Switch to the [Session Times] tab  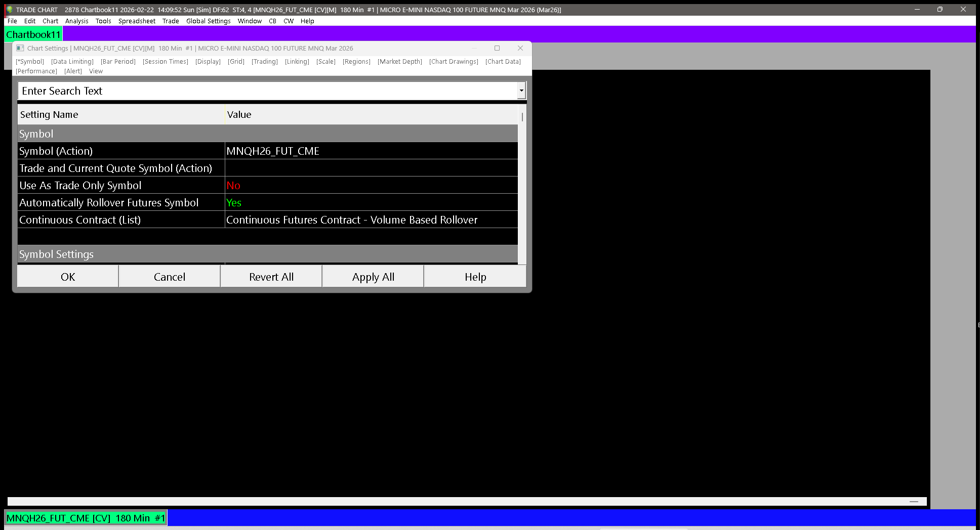[166, 61]
